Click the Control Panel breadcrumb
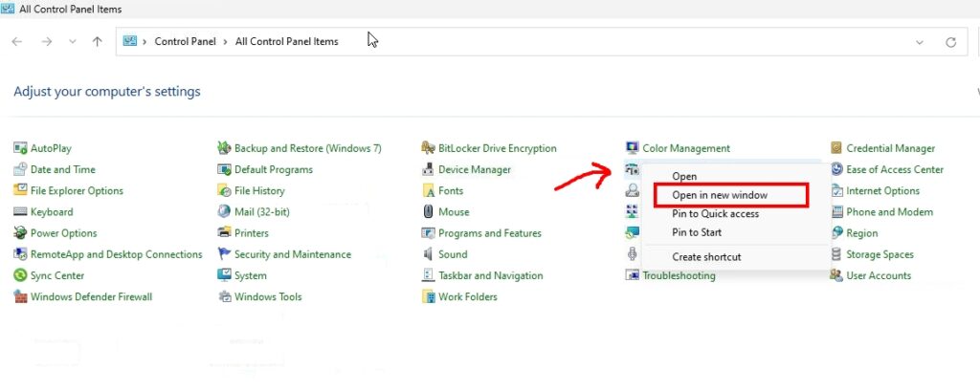 click(x=185, y=42)
